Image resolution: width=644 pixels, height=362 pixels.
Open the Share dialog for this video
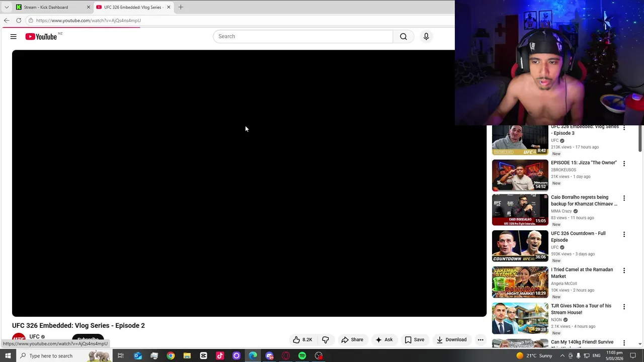pos(352,340)
